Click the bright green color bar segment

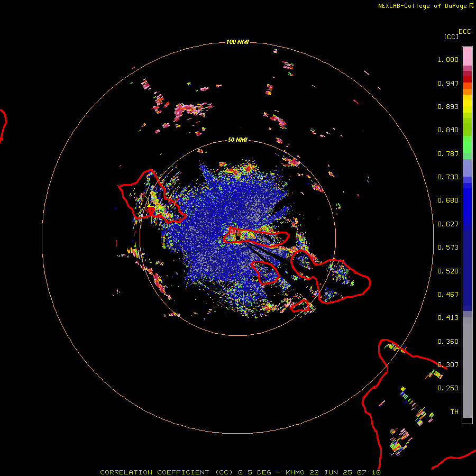pyautogui.click(x=467, y=144)
